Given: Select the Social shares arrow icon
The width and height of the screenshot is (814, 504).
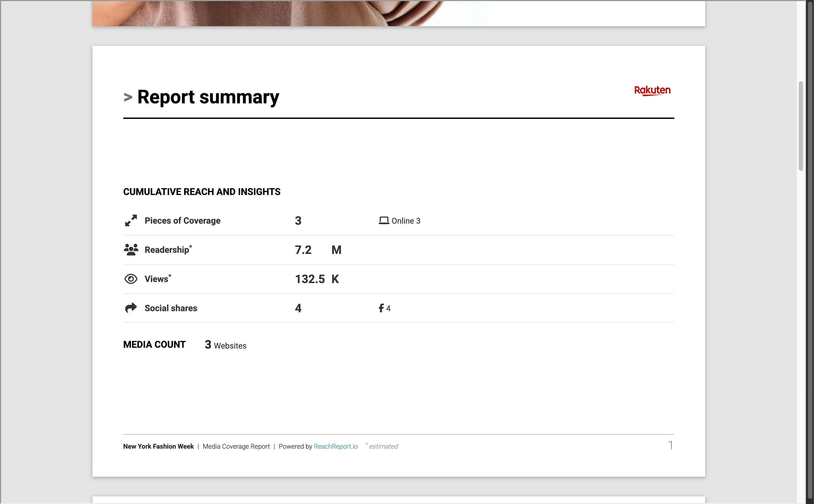Looking at the screenshot, I should click(x=131, y=308).
